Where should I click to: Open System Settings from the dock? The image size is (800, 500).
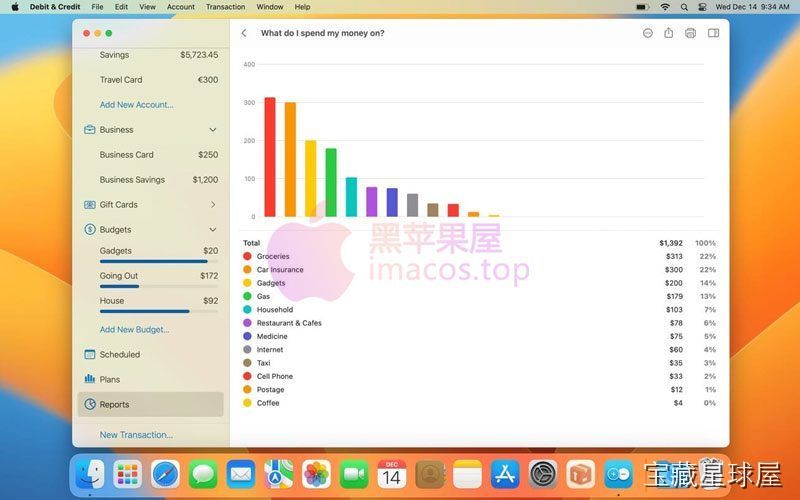[543, 474]
